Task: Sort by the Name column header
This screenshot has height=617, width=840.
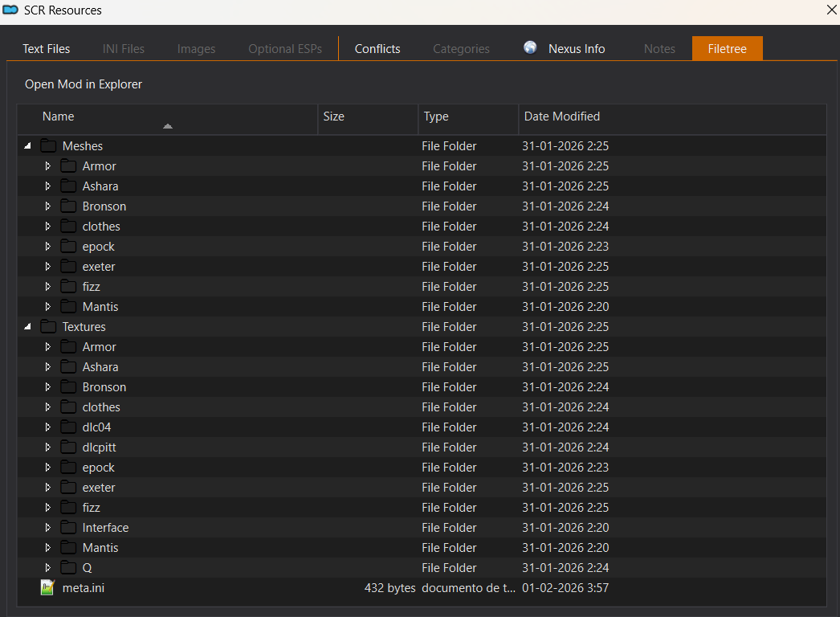Action: [x=168, y=119]
